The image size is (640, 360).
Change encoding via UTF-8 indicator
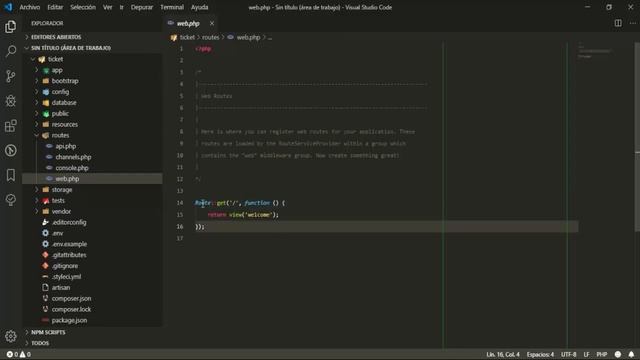click(x=569, y=354)
